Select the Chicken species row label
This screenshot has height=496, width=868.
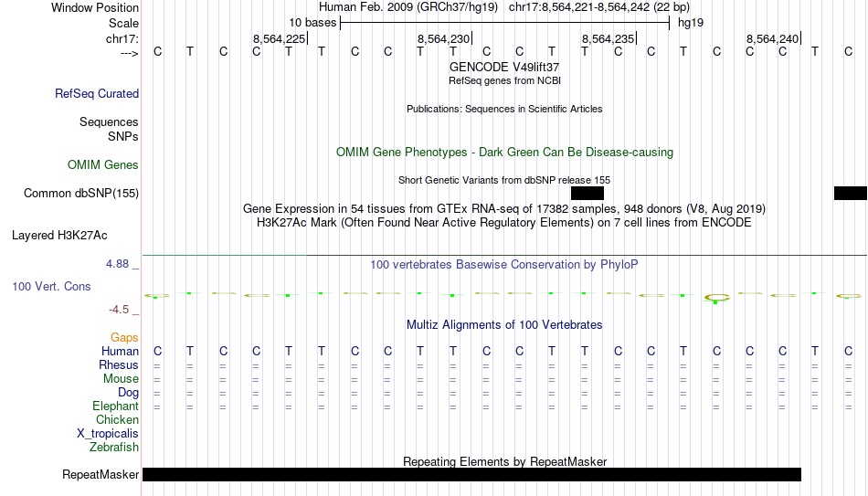[x=117, y=419]
